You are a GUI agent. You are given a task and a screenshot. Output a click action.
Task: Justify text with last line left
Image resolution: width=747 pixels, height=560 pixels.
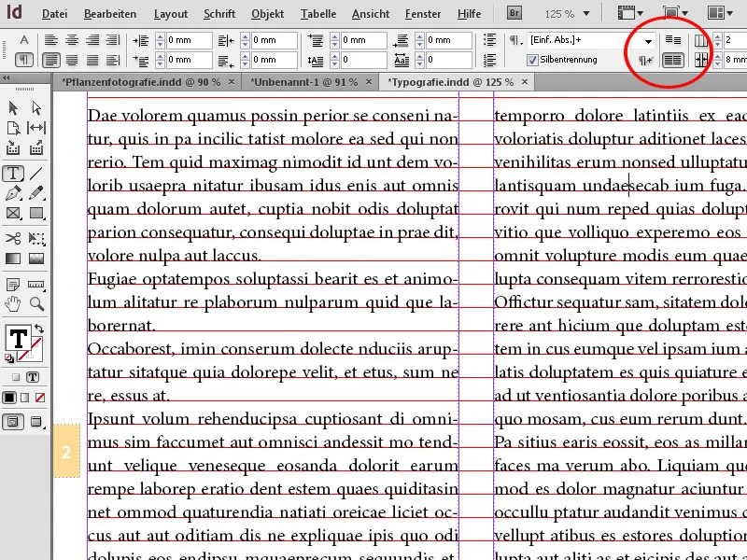51,60
